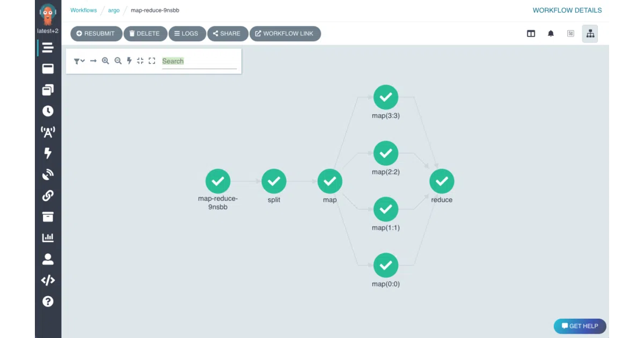Click the RESUBMIT button
This screenshot has height=338, width=644.
(x=97, y=33)
